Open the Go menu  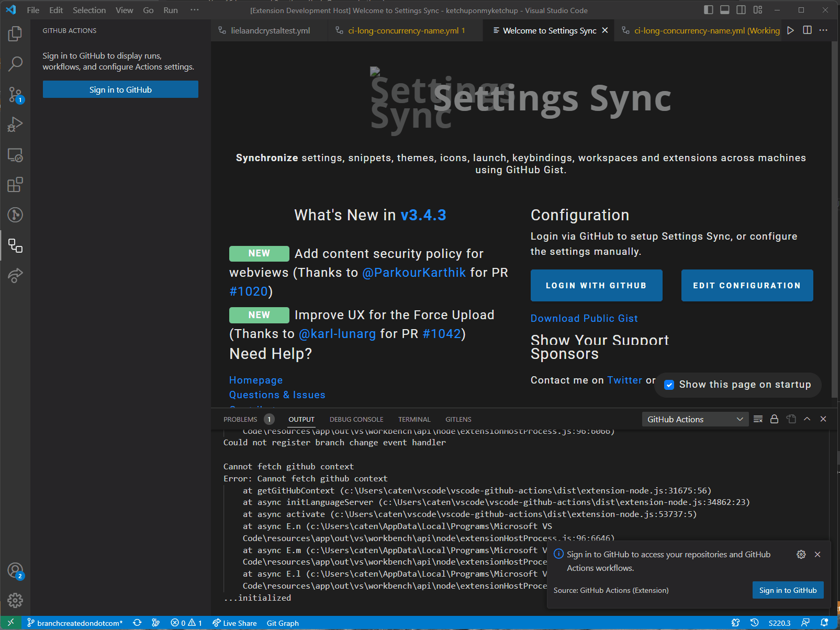click(x=148, y=10)
